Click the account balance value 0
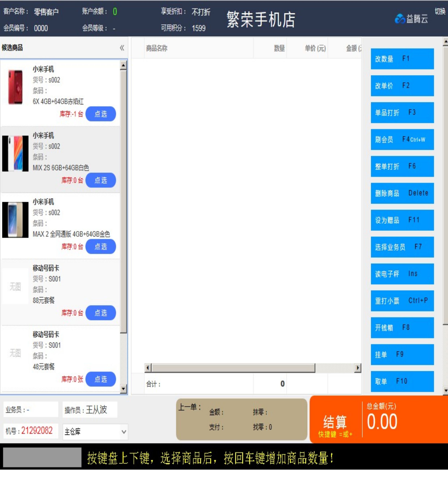 coord(115,12)
